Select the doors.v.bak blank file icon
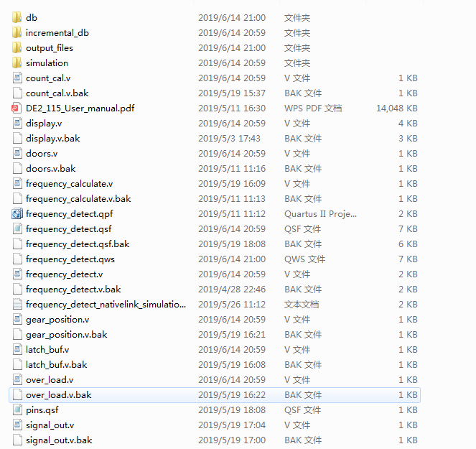Viewport: 476px width, 449px height. pyautogui.click(x=17, y=169)
